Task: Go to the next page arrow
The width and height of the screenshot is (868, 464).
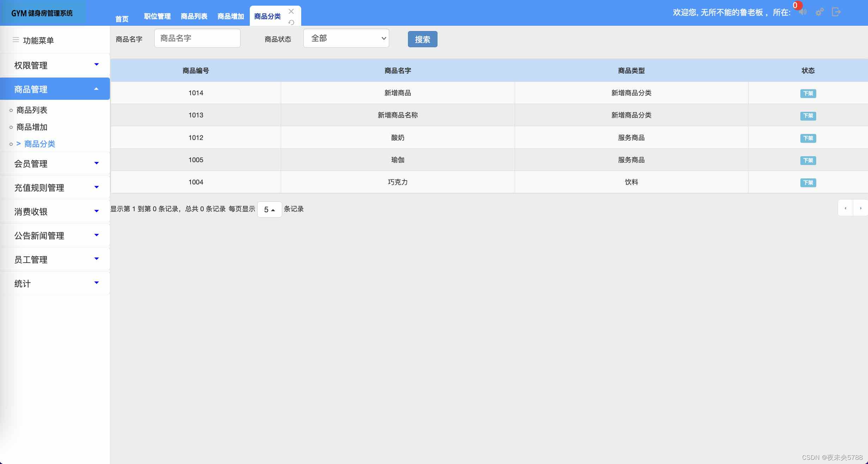Action: tap(860, 208)
